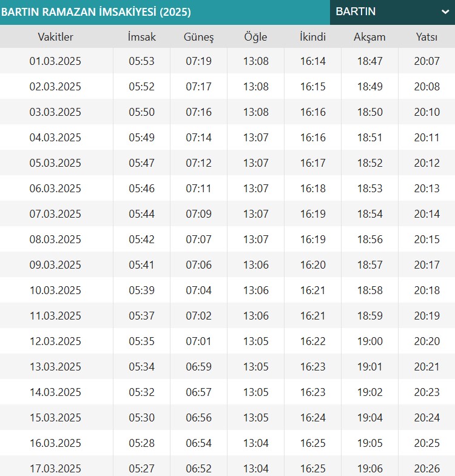Click yatsı time 20:17

tap(426, 265)
